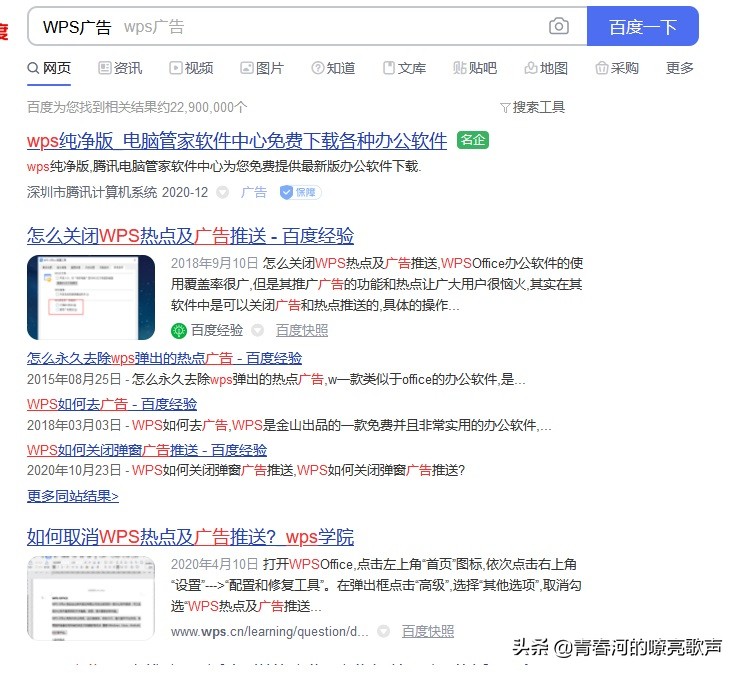
Task: Click the 资讯 news icon
Action: click(x=104, y=68)
